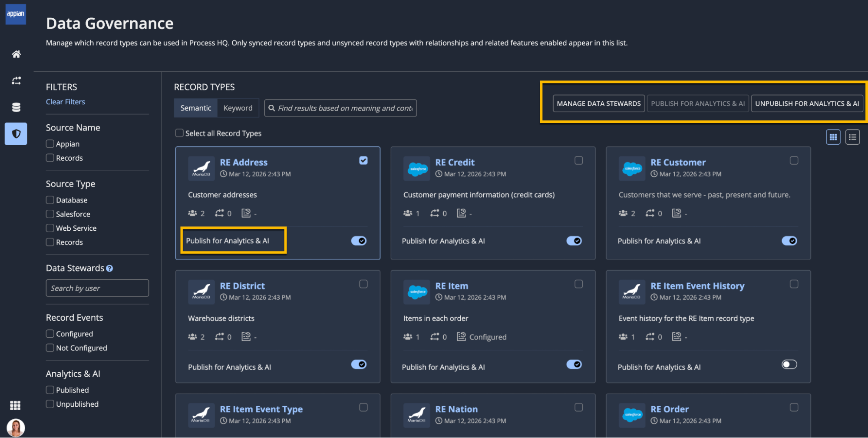
Task: Click the data stewards icon on RE Address card
Action: [x=192, y=213]
